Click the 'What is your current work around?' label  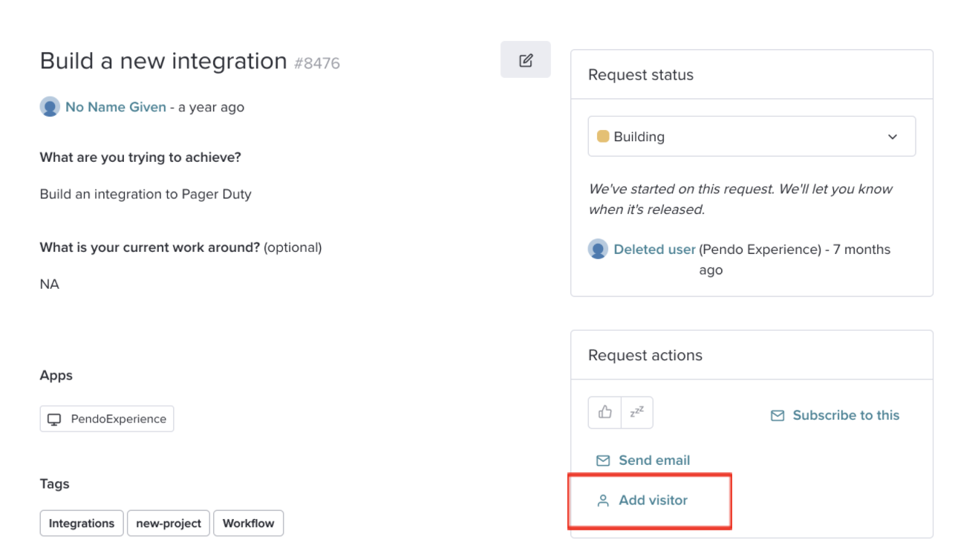pos(150,247)
